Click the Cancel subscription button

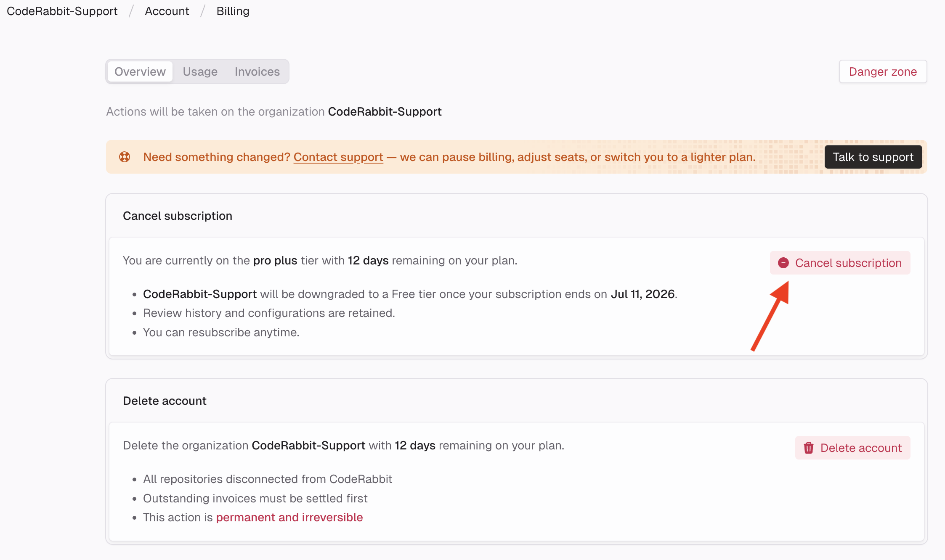click(840, 263)
